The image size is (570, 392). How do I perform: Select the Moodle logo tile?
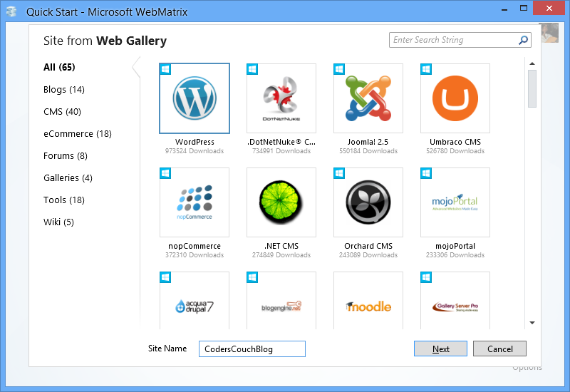(x=368, y=300)
